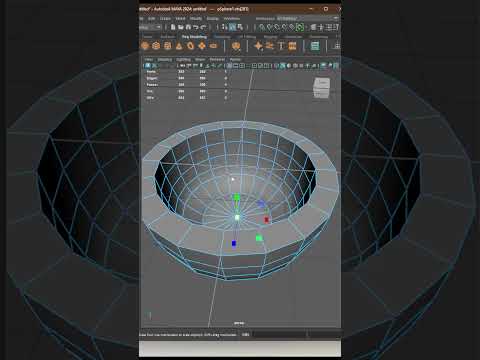The width and height of the screenshot is (480, 360).
Task: Open the panel View menu
Action: (149, 59)
